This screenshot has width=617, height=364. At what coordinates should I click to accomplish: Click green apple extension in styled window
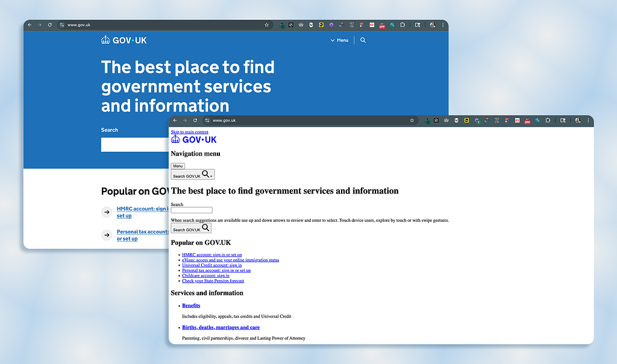282,25
